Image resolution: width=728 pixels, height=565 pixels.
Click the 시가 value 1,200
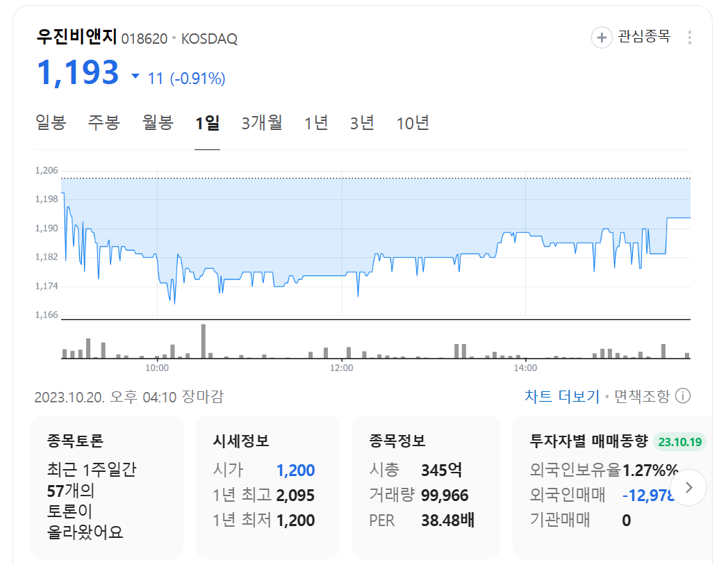click(295, 470)
